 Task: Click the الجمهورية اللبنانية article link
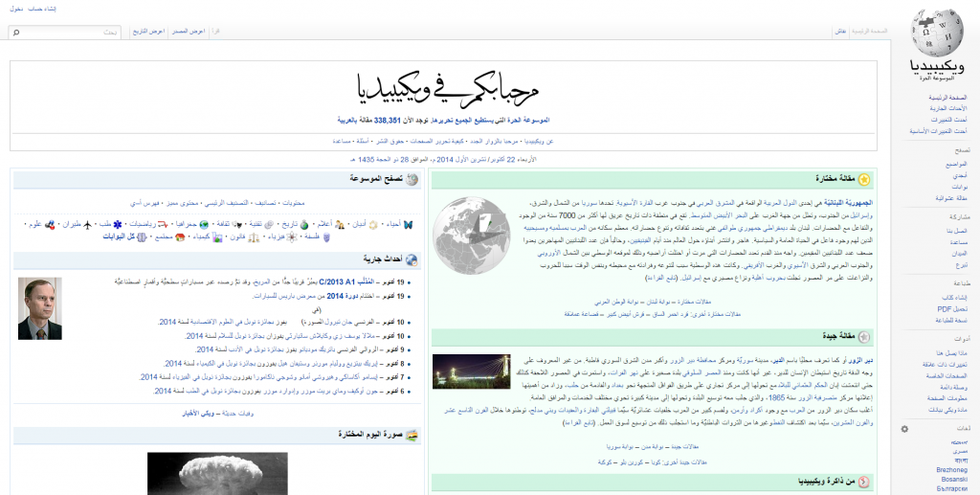pos(848,203)
